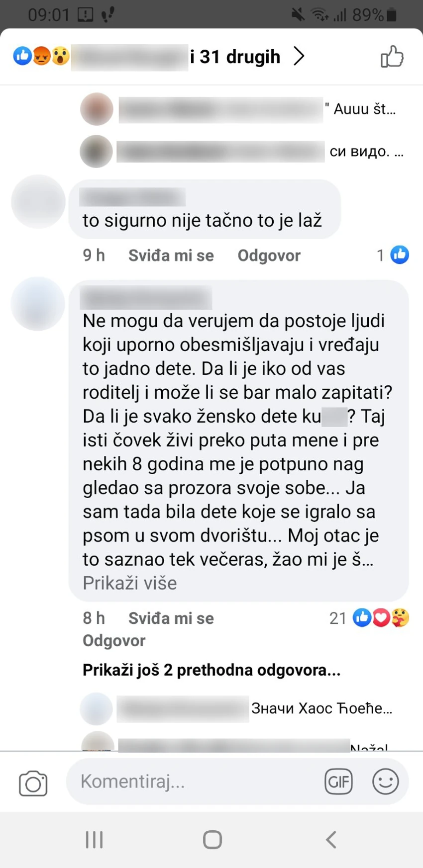
Task: Open the camera icon beside the comment field
Action: tap(33, 783)
